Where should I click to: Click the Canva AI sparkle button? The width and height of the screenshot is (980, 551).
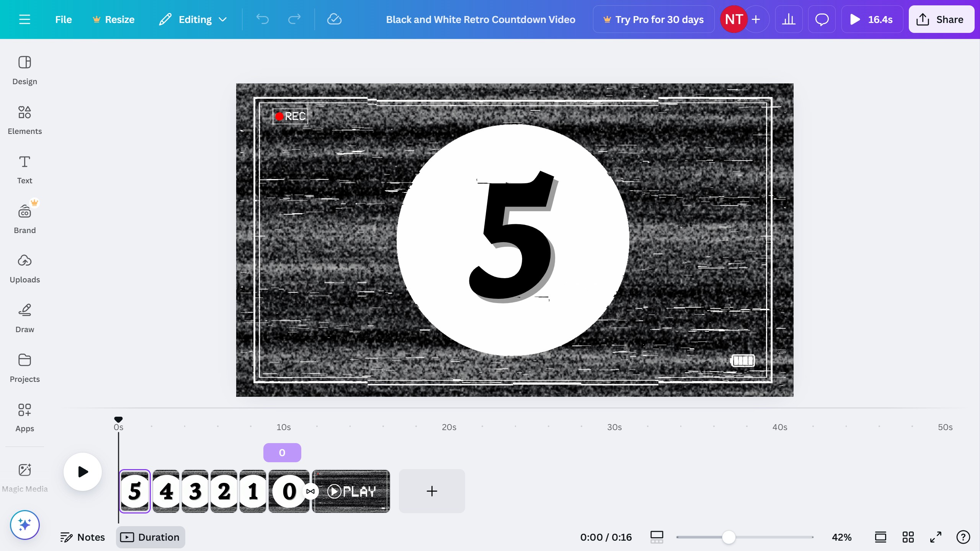coord(24,525)
